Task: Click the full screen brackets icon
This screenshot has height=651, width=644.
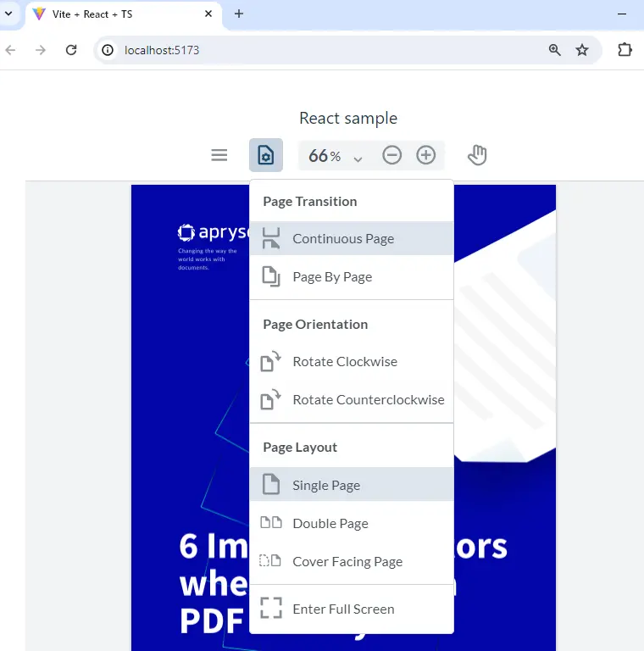Action: tap(271, 608)
